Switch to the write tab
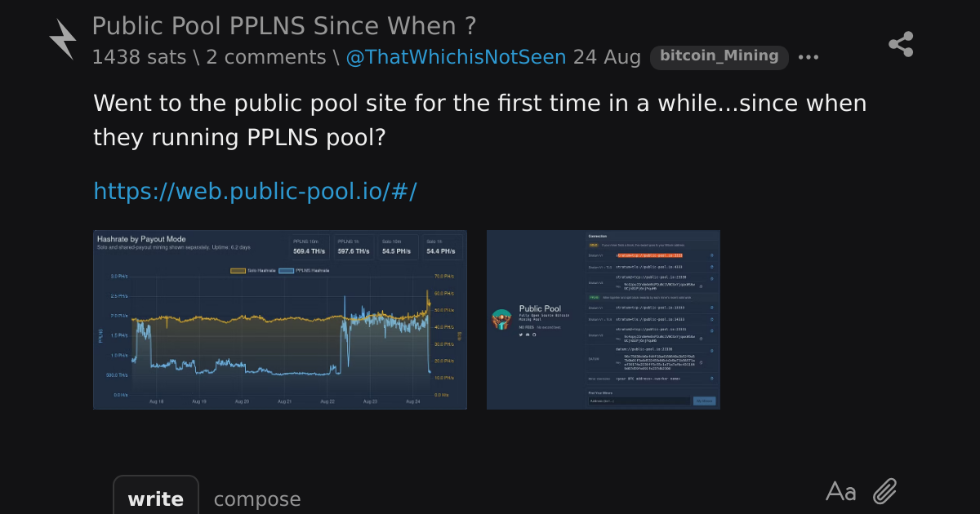980x514 pixels. tap(156, 498)
